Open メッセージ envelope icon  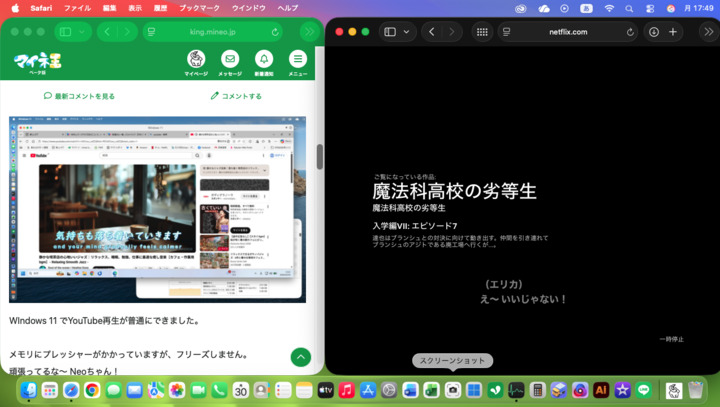(230, 63)
